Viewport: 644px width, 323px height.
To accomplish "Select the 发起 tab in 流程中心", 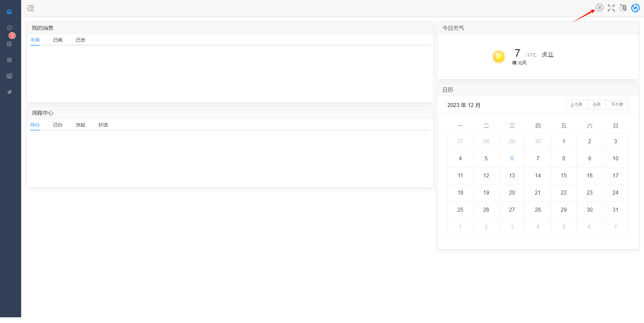I will (x=80, y=125).
